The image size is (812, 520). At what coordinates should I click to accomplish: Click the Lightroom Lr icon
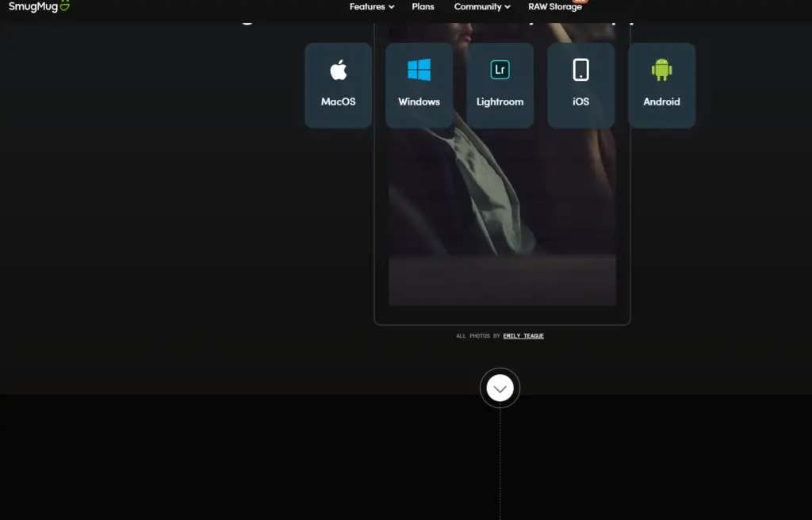click(500, 70)
